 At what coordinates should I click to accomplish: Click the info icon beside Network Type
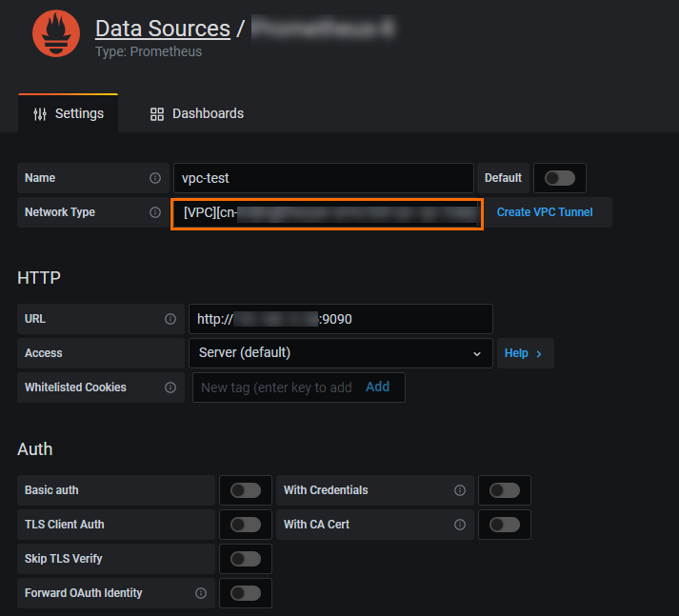point(155,212)
